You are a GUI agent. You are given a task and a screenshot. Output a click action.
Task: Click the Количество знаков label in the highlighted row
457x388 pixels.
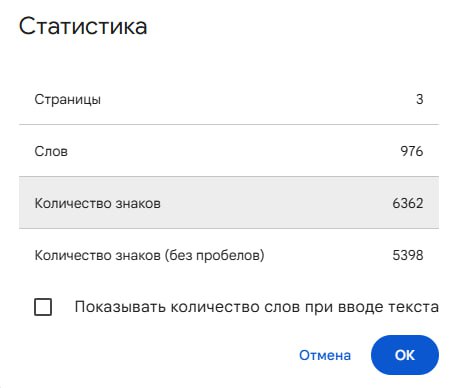(98, 203)
